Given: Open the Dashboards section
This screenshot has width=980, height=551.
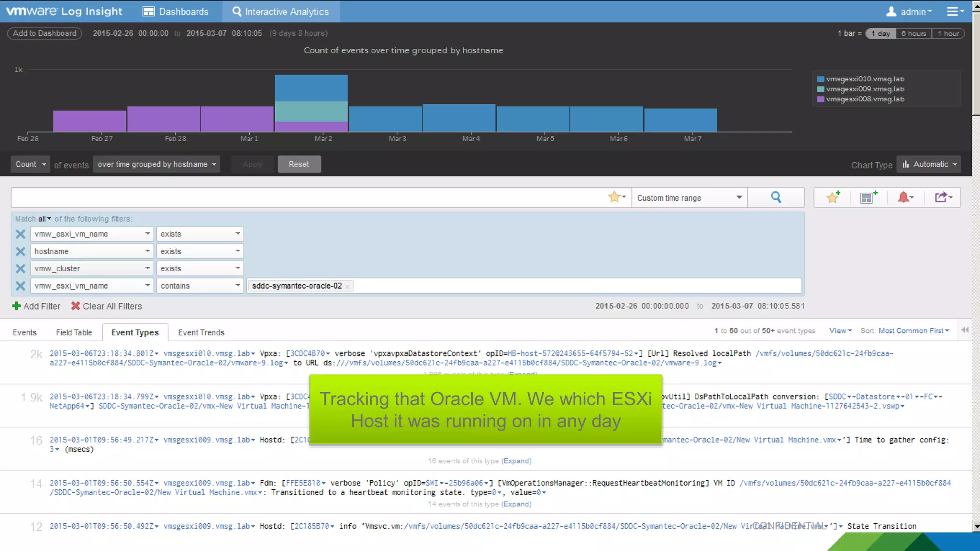Looking at the screenshot, I should (176, 11).
